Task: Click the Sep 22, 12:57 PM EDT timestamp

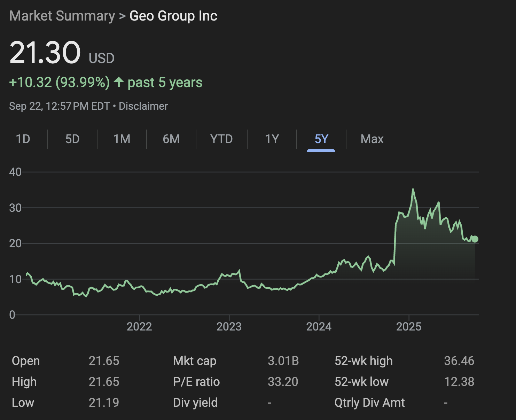Action: pos(60,106)
